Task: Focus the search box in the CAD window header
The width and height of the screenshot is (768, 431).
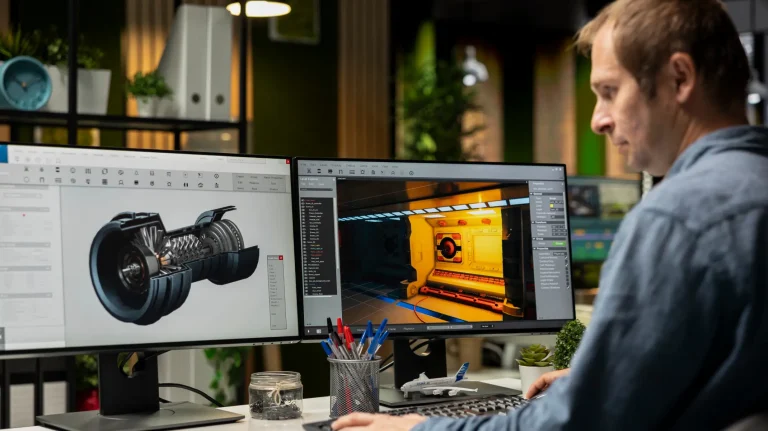Action: pyautogui.click(x=246, y=160)
